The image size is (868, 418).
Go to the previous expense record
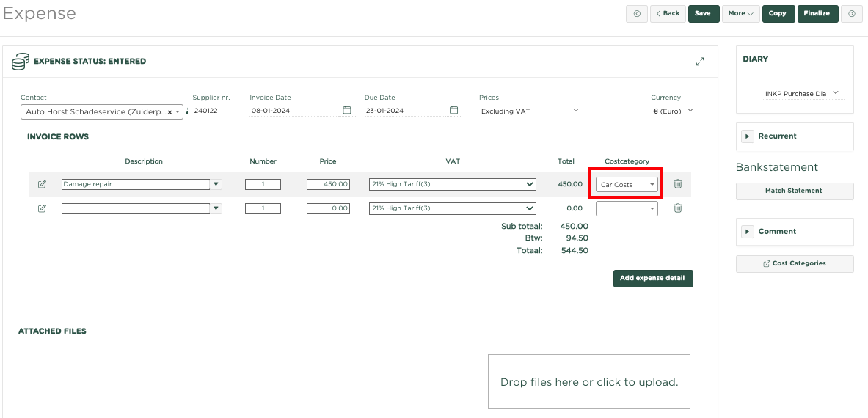(636, 13)
